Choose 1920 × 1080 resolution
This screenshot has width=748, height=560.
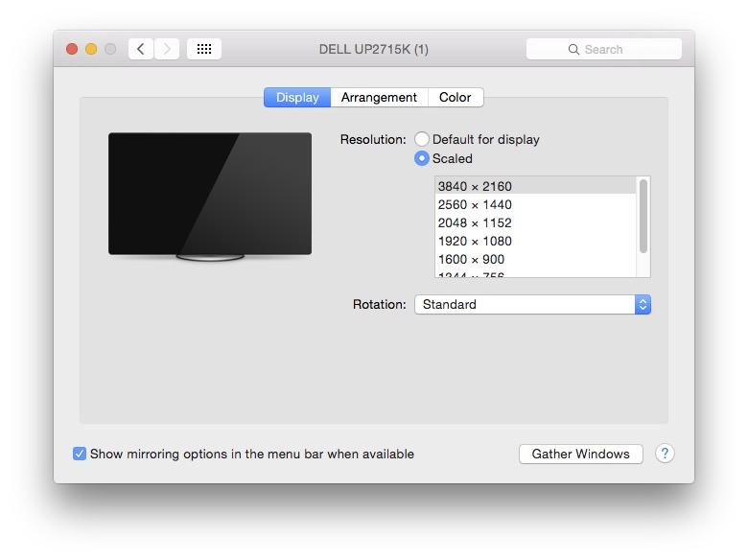535,241
